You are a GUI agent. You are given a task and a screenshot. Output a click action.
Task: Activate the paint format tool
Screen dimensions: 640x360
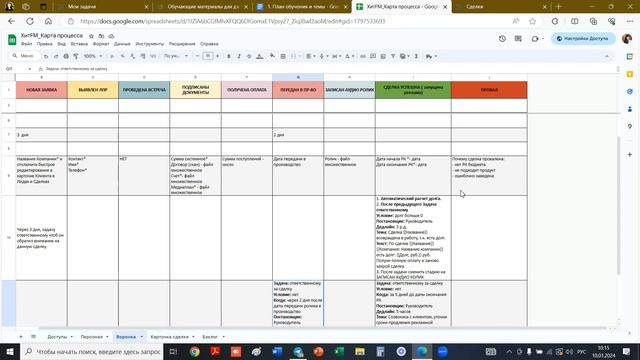click(x=76, y=56)
